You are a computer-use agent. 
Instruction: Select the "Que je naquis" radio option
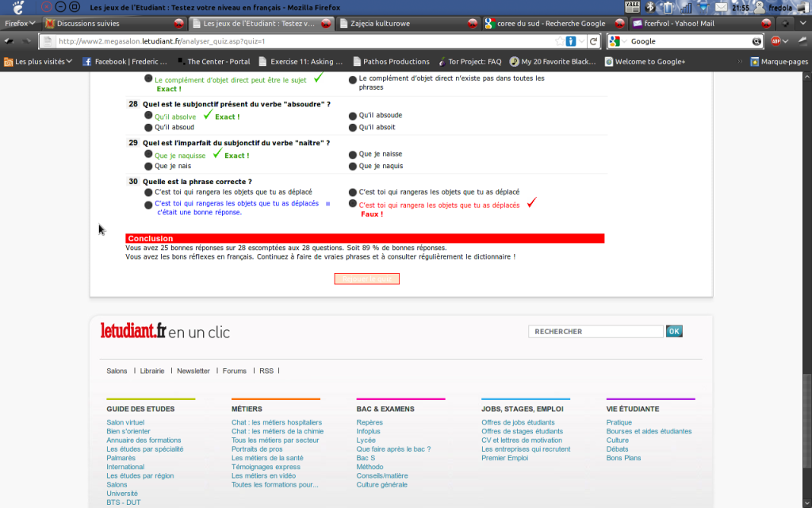352,166
